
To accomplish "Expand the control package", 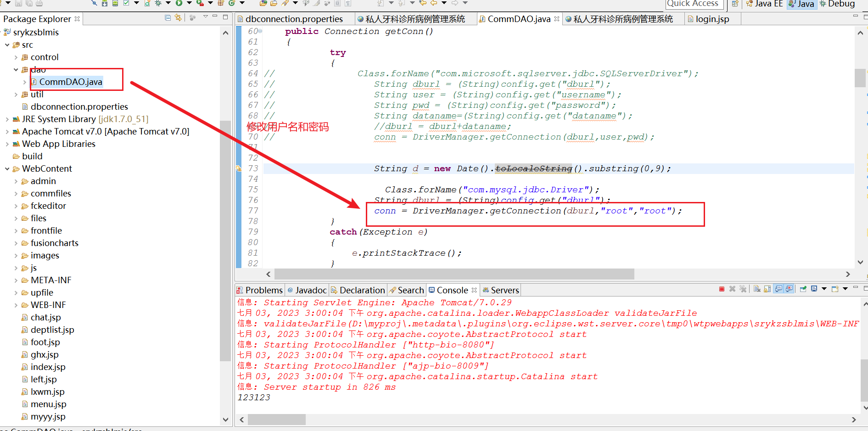I will click(16, 57).
